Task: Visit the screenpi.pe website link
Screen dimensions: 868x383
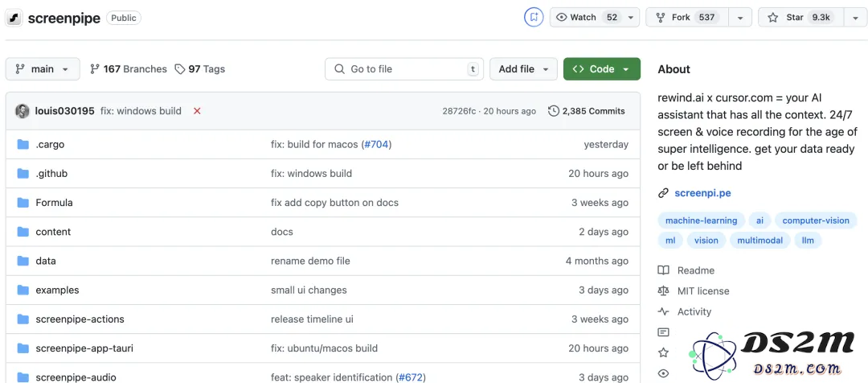Action: click(702, 193)
